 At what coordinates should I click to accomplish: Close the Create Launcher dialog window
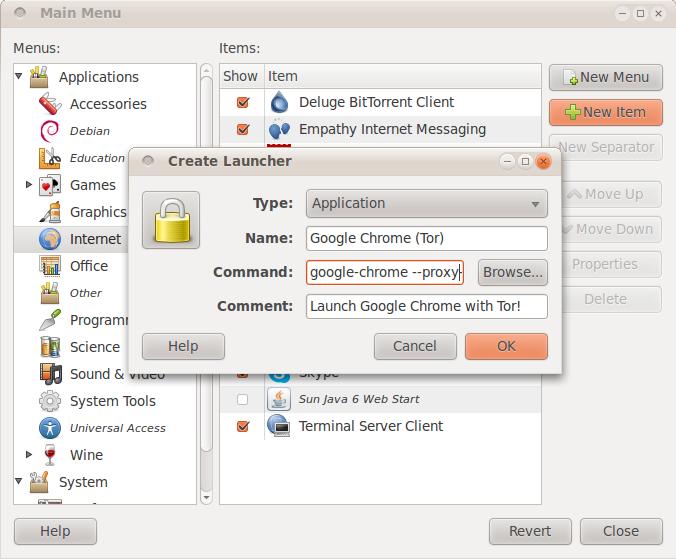tap(543, 162)
